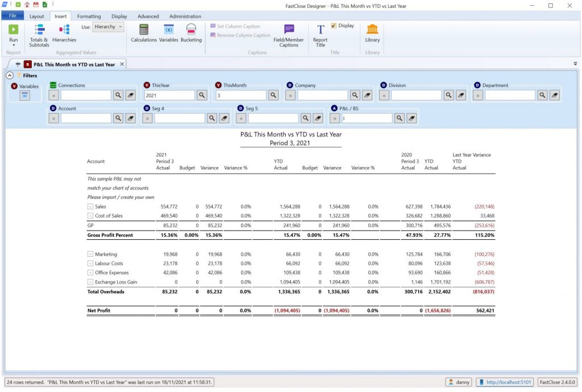Toggle the Display title checkbox

click(334, 26)
